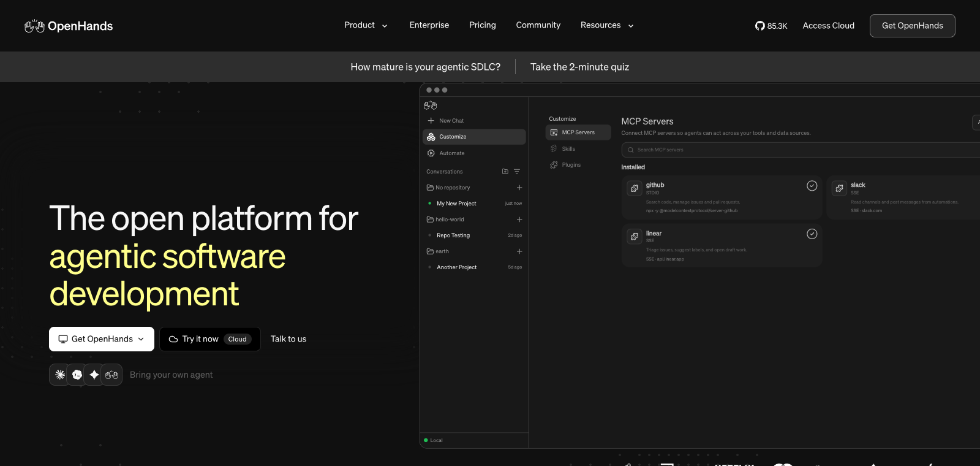The height and width of the screenshot is (466, 980).
Task: Click the Plugins puzzle icon
Action: coord(554,165)
